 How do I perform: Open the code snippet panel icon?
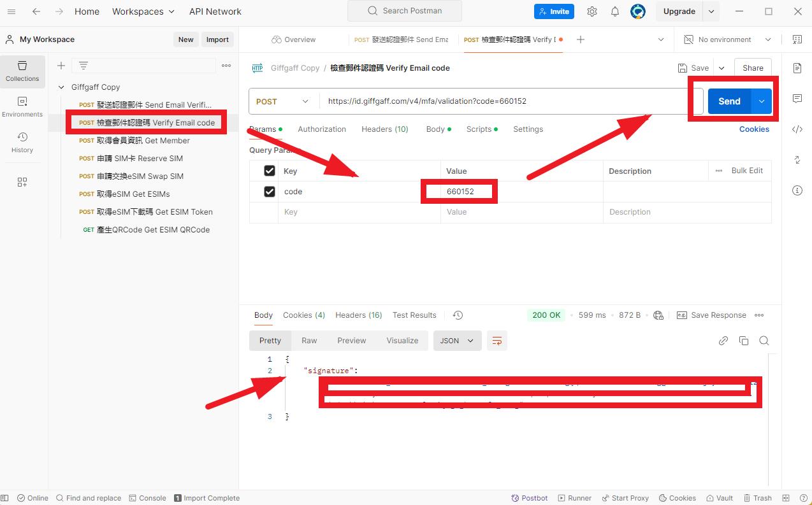797,129
